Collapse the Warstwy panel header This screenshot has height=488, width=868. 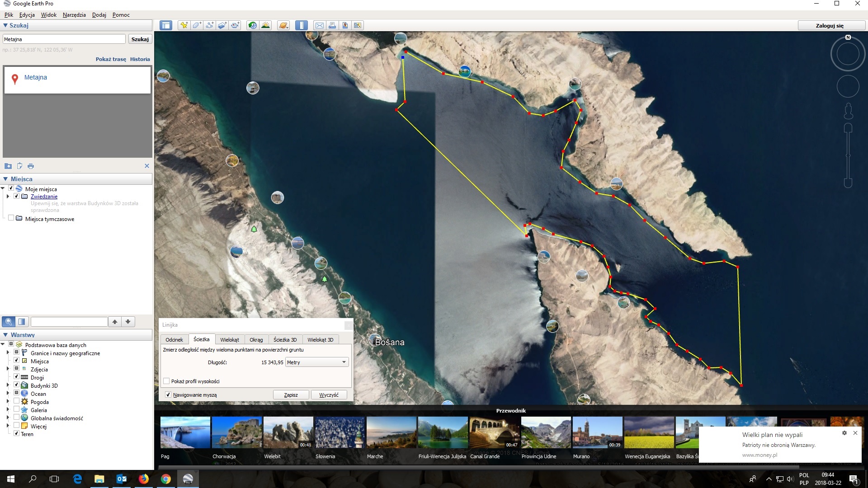[5, 335]
